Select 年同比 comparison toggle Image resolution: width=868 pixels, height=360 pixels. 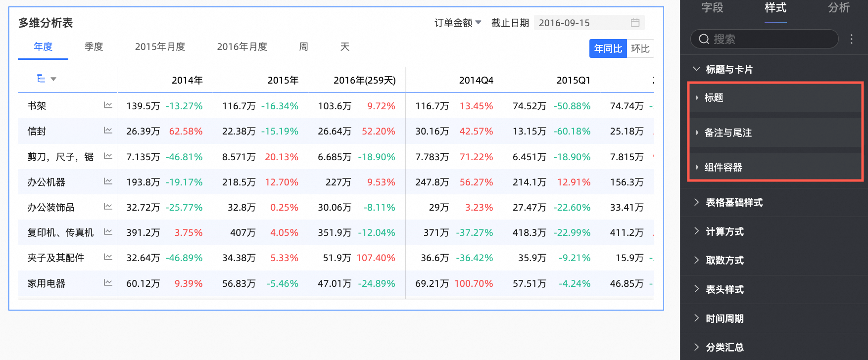608,48
